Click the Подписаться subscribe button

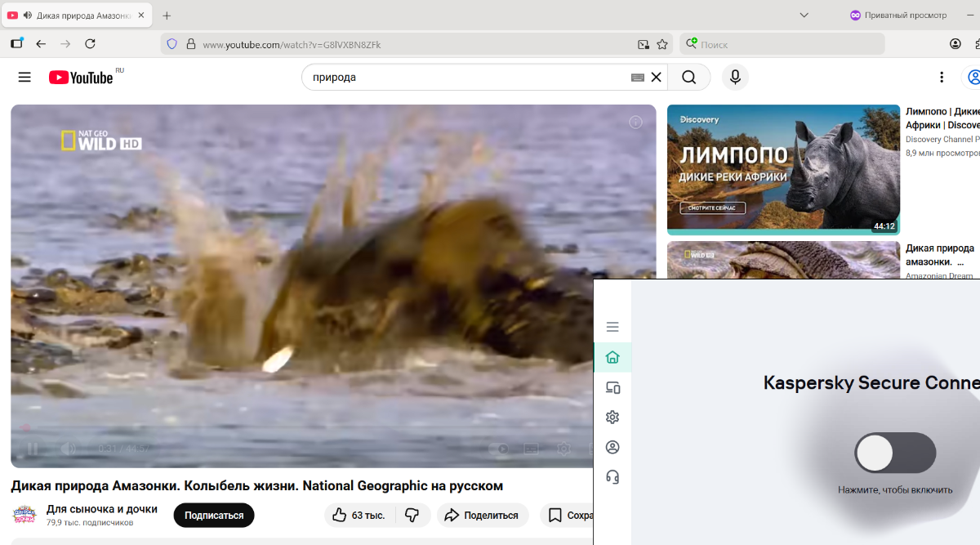point(214,516)
